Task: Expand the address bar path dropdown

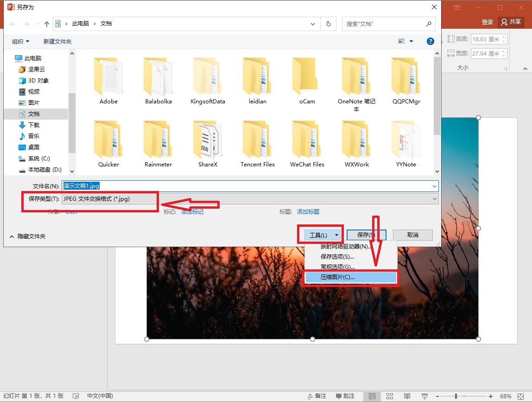Action: point(312,24)
